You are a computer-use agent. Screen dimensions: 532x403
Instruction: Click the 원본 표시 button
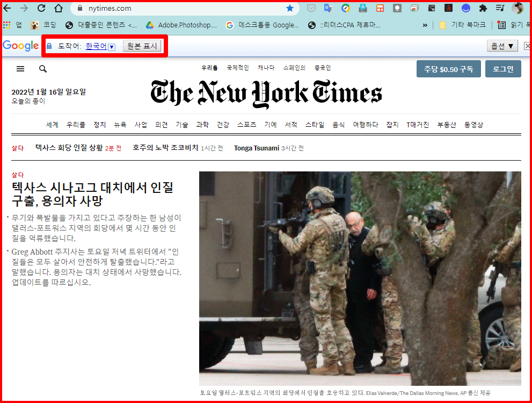click(142, 46)
